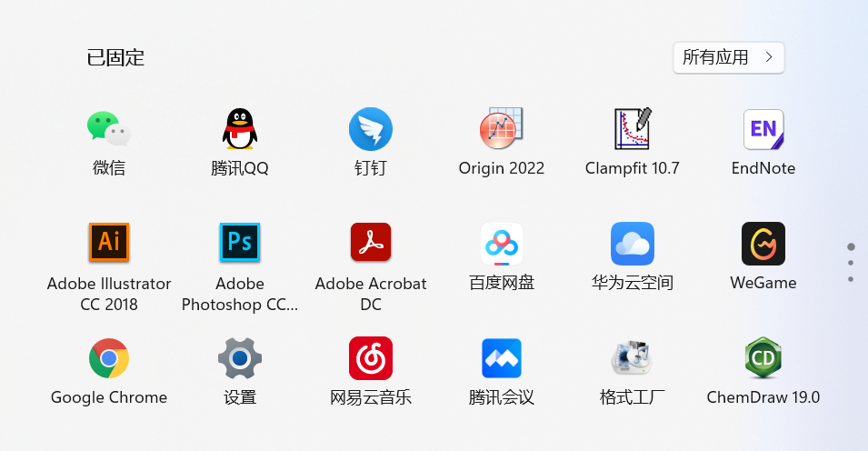Open Adobe Acrobat DC icon
Screen dimensions: 868x451
point(370,242)
